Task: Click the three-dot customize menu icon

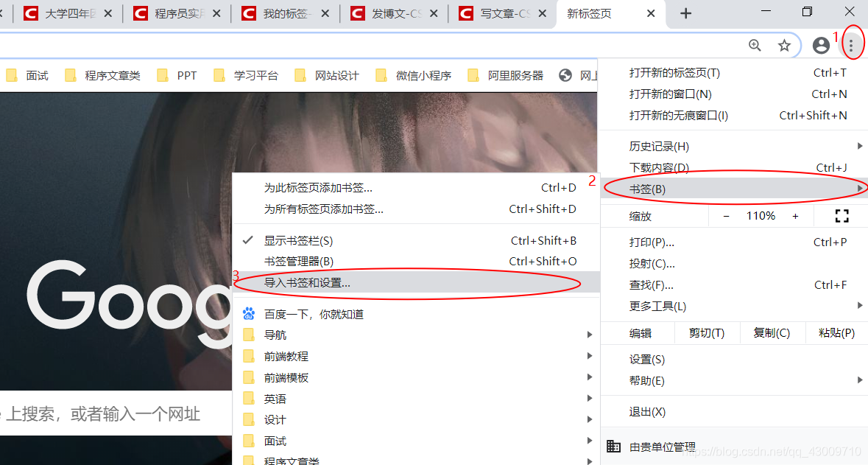Action: (852, 44)
